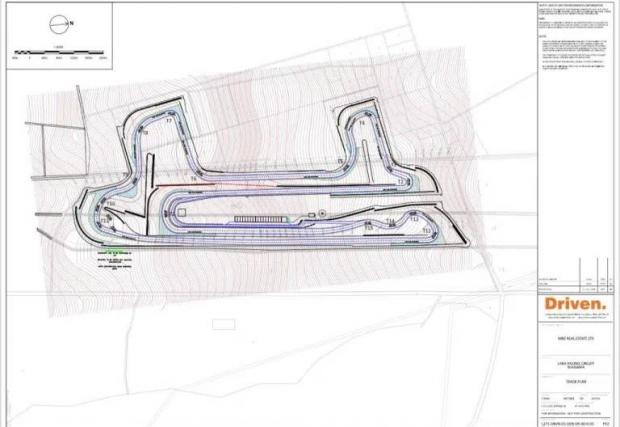This screenshot has width=620, height=427.
Task: Click the T6 turn label on the straight
Action: 193,178
